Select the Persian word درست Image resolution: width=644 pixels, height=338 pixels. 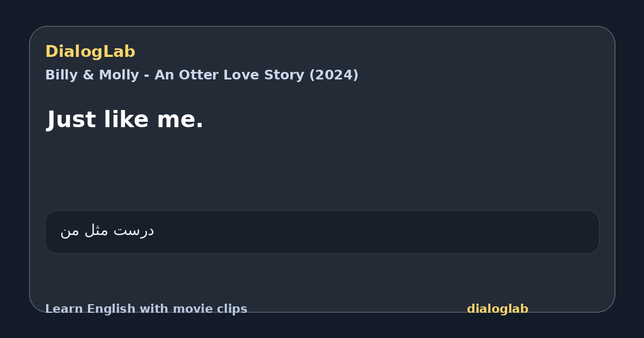[135, 231]
